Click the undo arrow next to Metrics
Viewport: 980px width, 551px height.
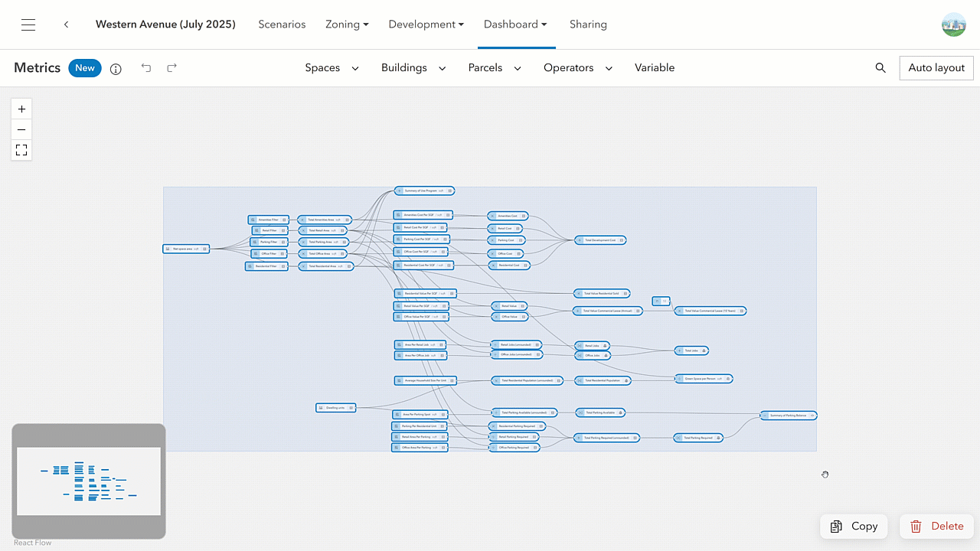[x=145, y=68]
